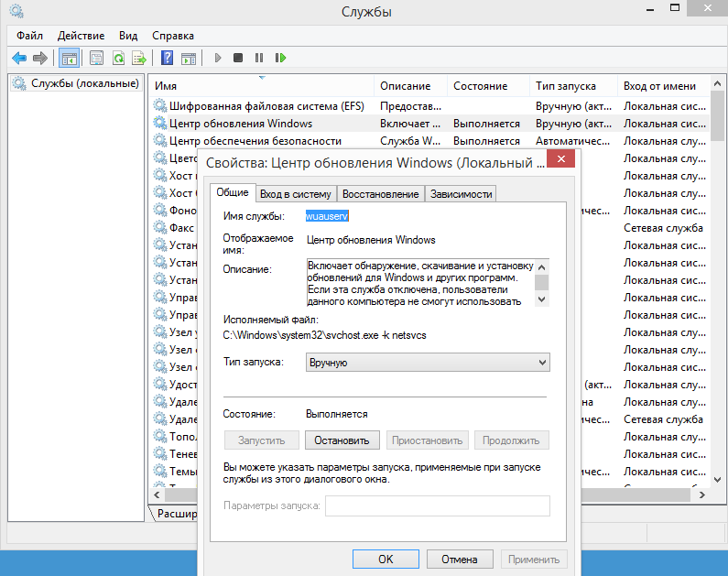Click the Сетевая служба cell in Факс row
This screenshot has height=576, width=728.
coord(664,228)
